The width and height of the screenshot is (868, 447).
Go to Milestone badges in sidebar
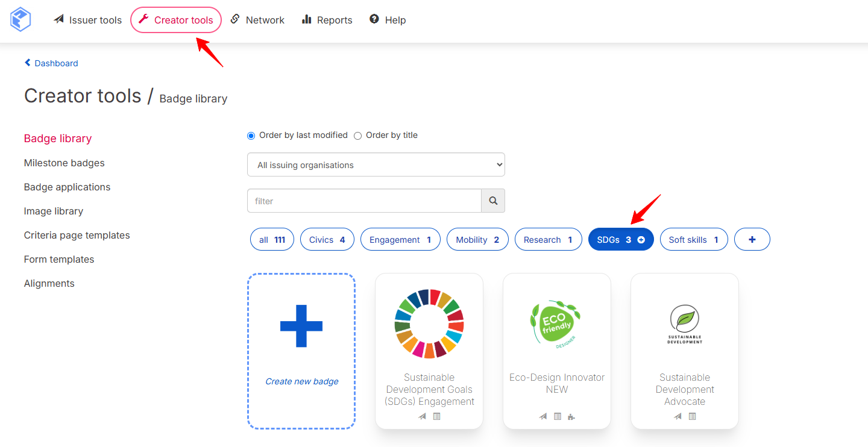coord(64,163)
